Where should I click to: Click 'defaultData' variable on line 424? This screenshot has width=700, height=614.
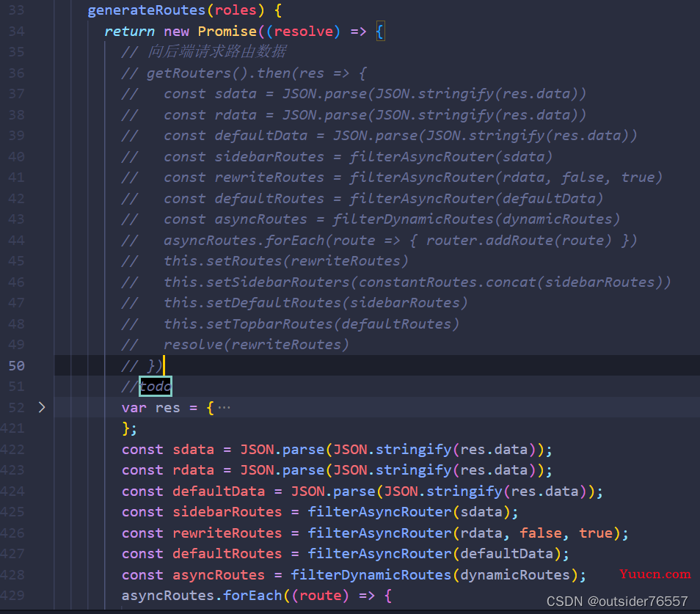pyautogui.click(x=219, y=491)
